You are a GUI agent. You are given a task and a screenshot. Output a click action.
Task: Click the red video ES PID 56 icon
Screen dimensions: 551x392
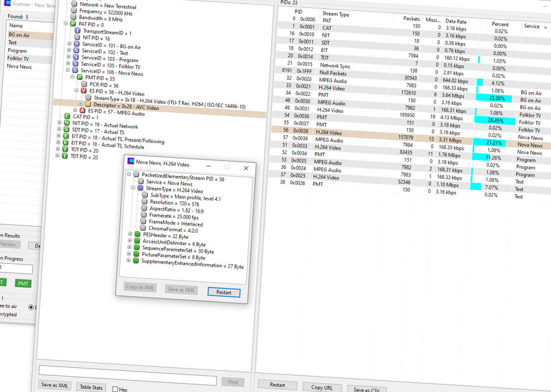84,91
